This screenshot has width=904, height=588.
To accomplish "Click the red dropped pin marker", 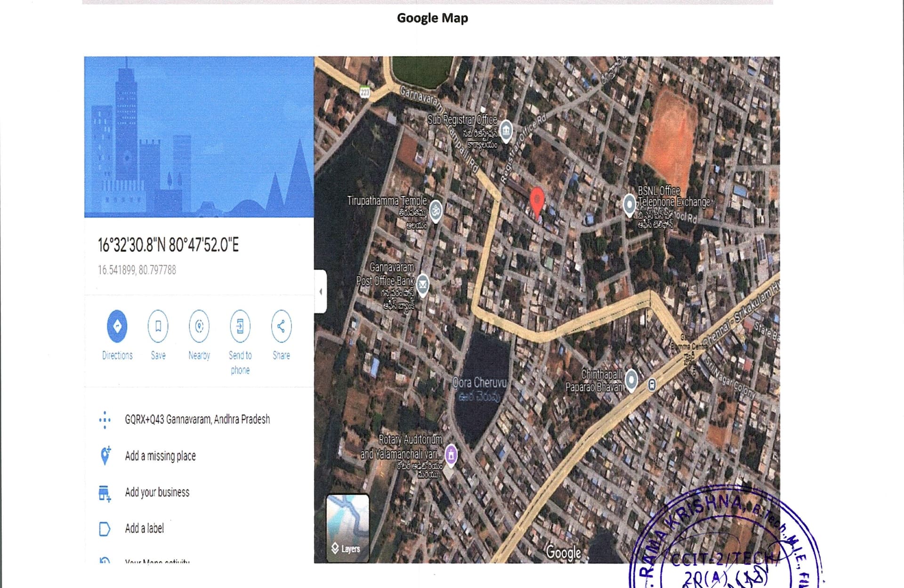I will (x=537, y=201).
